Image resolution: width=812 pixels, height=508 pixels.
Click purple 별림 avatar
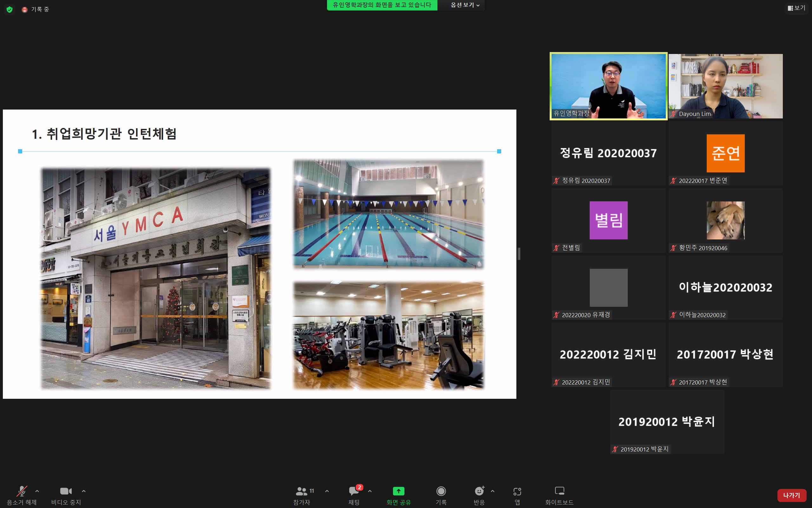[608, 220]
